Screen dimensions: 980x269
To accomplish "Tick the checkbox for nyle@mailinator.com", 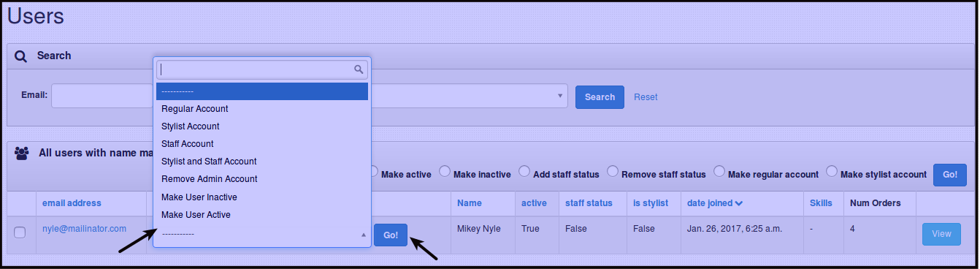I will (x=20, y=232).
